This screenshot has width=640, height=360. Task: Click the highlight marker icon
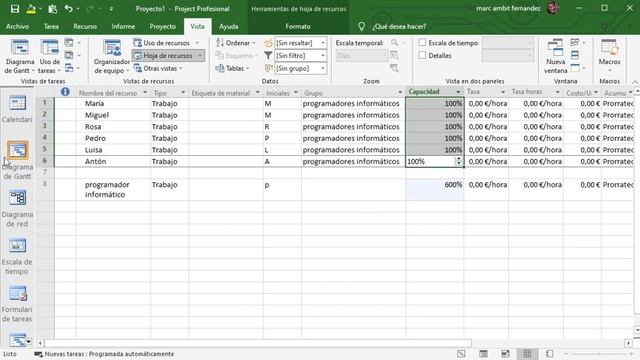click(x=268, y=43)
